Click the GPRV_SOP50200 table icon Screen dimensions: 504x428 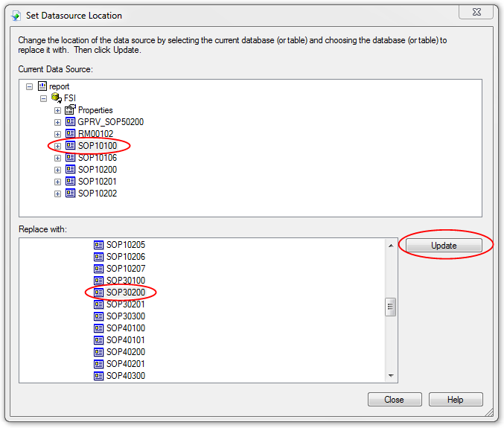point(70,122)
